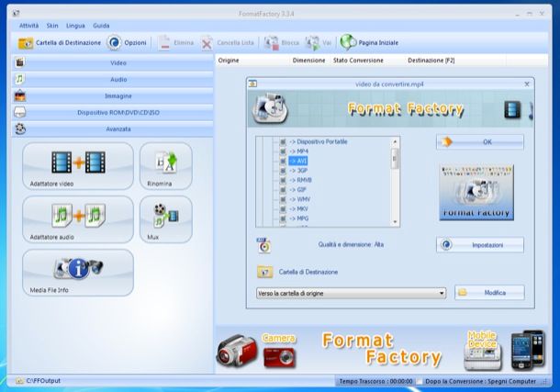Select Dispositivo Portatile format entry

[x=318, y=141]
